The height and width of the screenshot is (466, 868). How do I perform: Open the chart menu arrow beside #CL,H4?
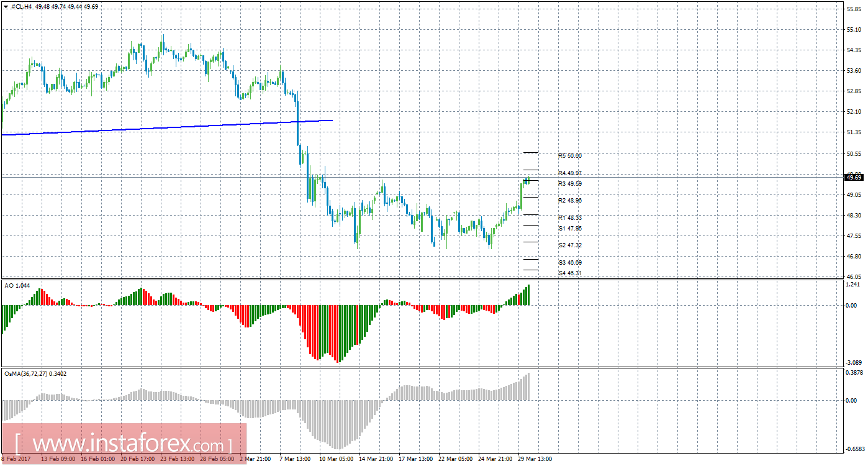[x=6, y=6]
